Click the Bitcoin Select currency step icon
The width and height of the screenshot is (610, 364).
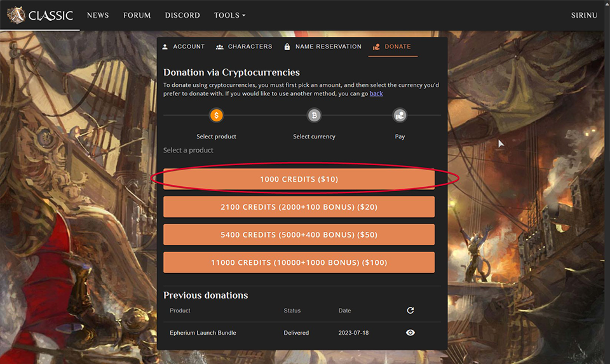[x=314, y=116]
